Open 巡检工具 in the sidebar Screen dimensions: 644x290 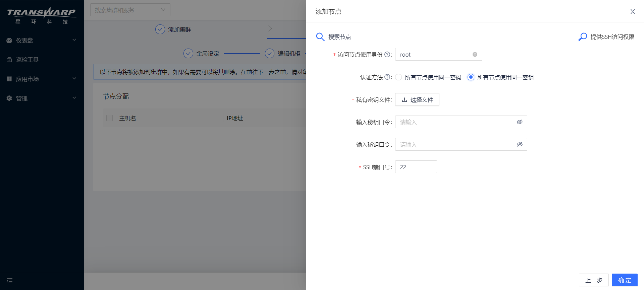[42, 60]
